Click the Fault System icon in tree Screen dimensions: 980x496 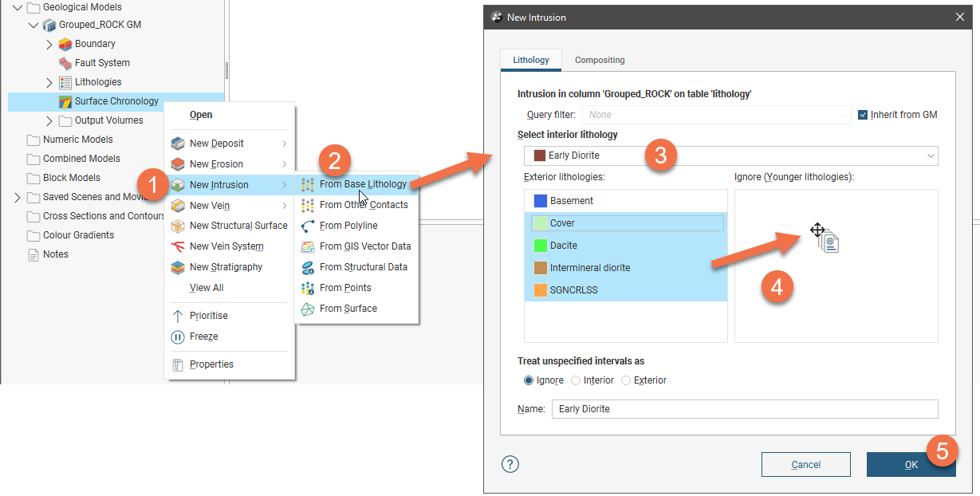click(65, 63)
